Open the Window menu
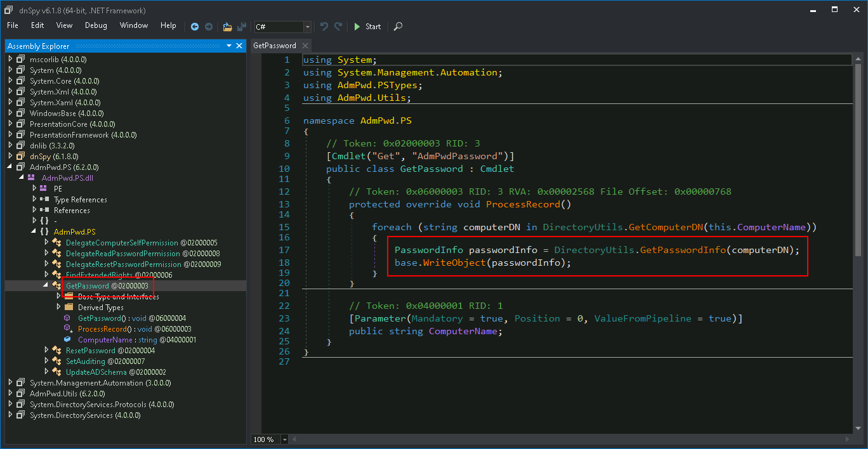 click(x=134, y=25)
